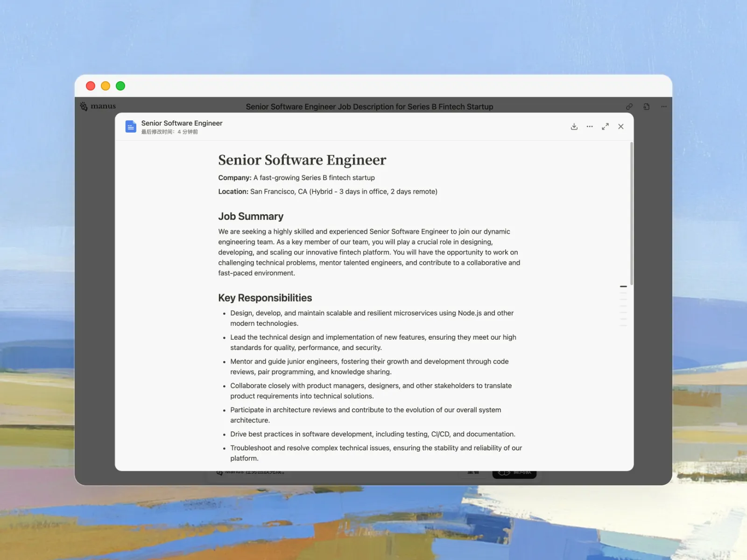Click the Senior Software Engineer file name
This screenshot has width=747, height=560.
click(x=182, y=123)
